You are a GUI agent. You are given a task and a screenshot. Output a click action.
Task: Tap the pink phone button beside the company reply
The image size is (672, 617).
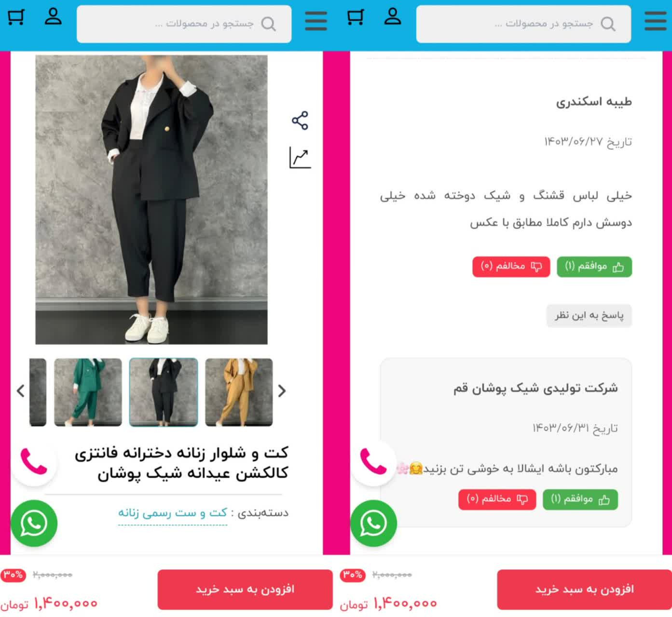click(373, 461)
